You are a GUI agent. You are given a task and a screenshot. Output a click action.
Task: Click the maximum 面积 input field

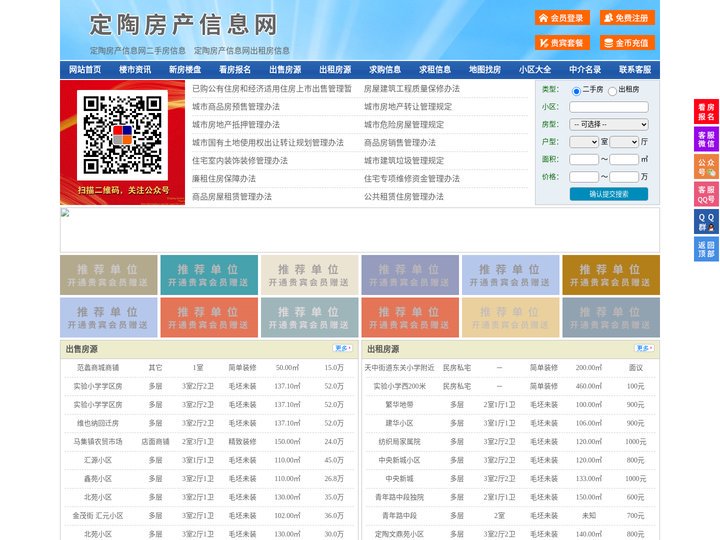pyautogui.click(x=624, y=159)
